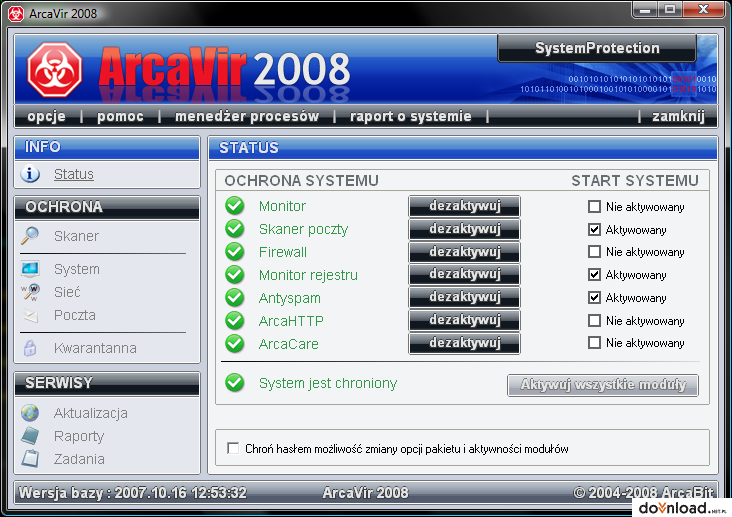Open raport o systemie
This screenshot has height=517, width=732.
click(x=411, y=116)
